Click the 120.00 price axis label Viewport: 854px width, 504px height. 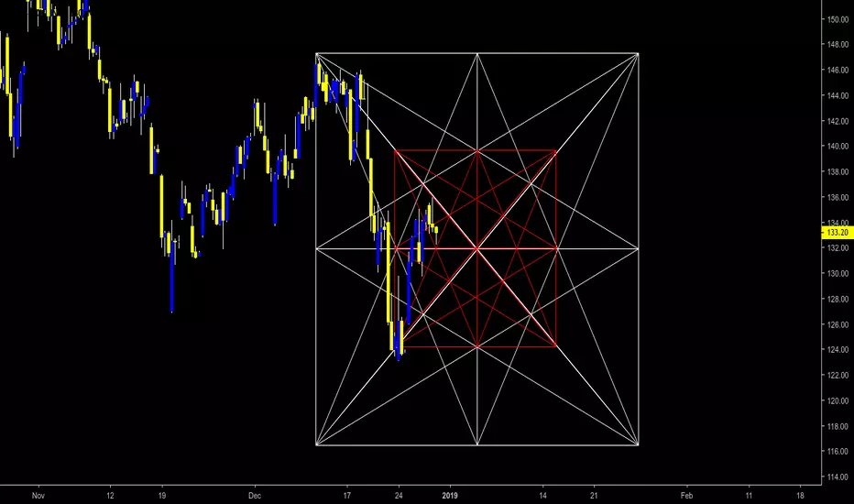pos(838,400)
